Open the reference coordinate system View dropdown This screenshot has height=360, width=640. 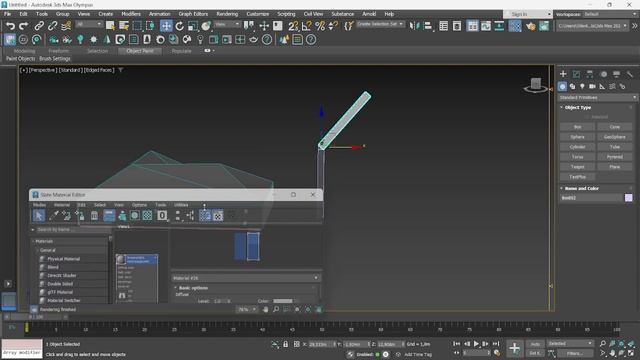(227, 24)
